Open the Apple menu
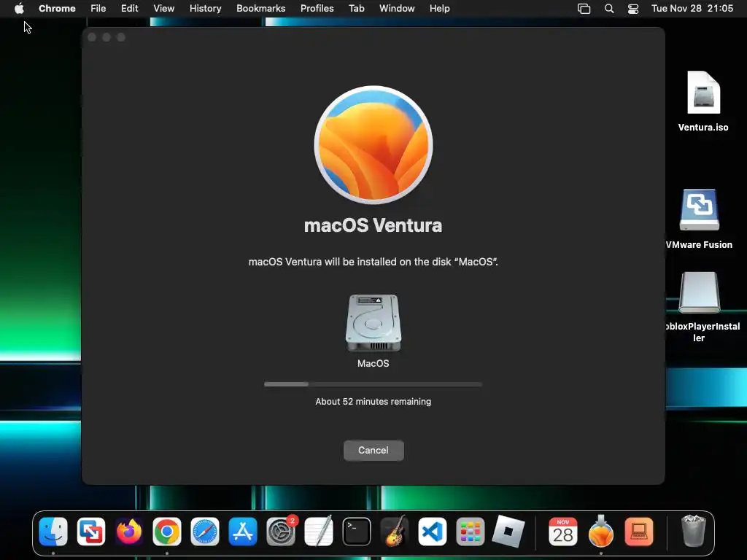The width and height of the screenshot is (747, 560). [19, 9]
